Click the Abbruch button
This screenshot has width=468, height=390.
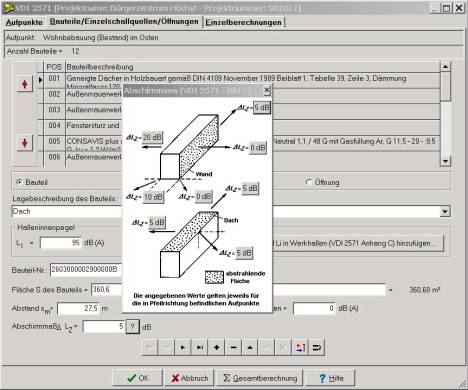click(189, 378)
